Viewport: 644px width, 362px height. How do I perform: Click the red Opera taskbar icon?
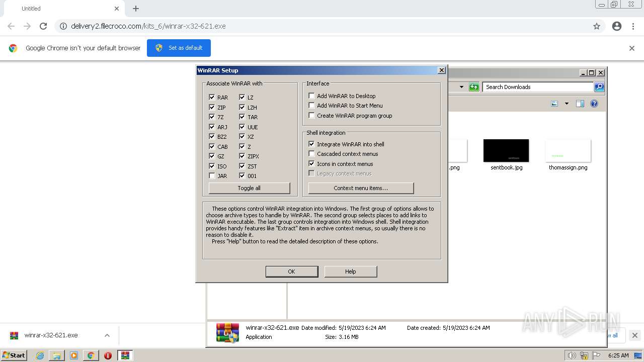(x=108, y=355)
